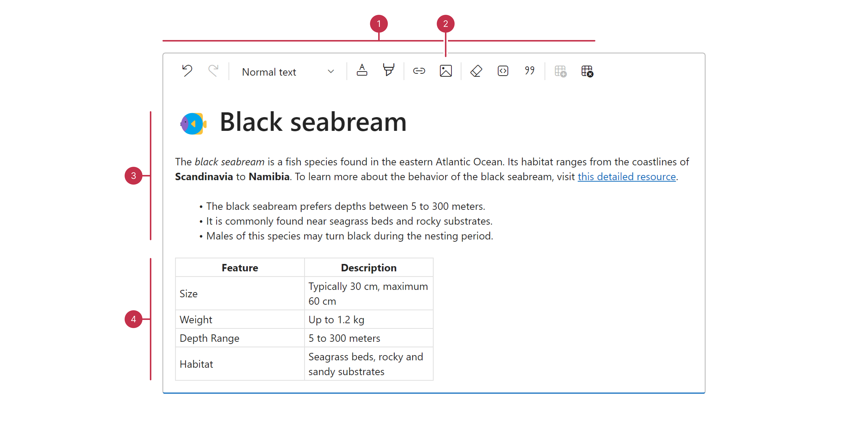Open the Normal text style dropdown

(x=269, y=71)
